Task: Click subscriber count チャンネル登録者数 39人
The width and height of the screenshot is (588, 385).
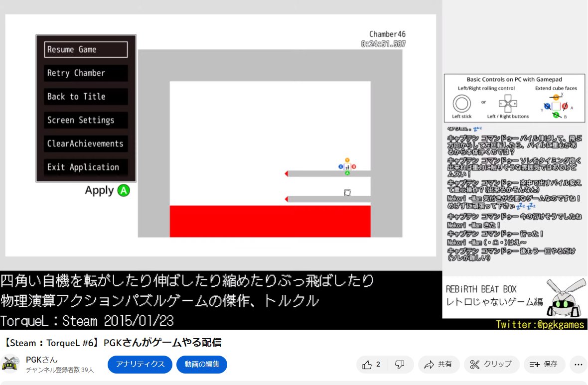Action: [60, 370]
